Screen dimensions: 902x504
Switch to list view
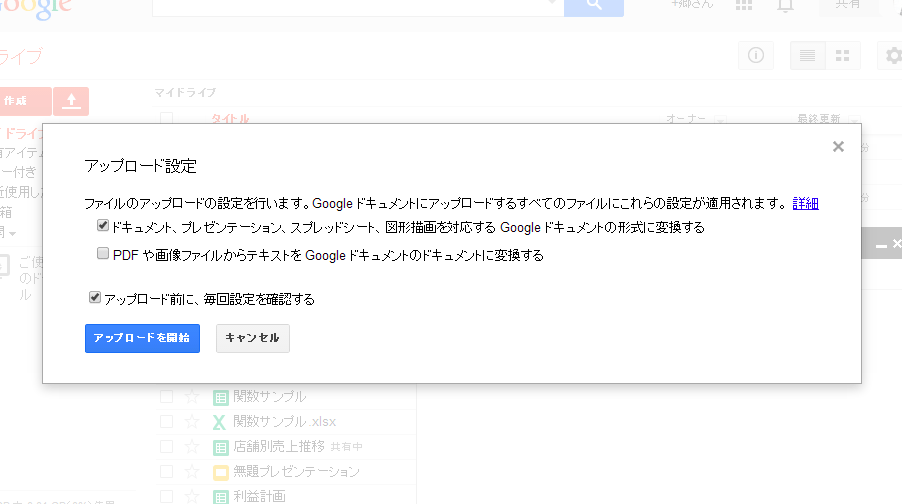click(x=808, y=55)
